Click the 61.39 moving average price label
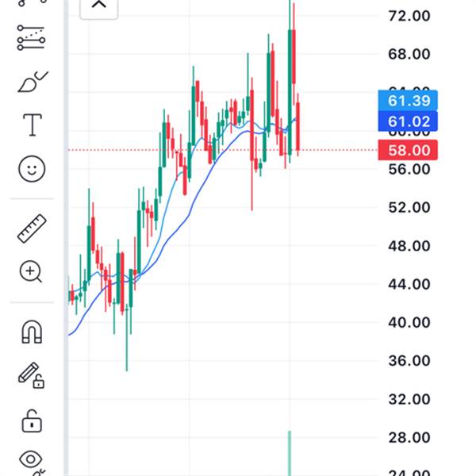The width and height of the screenshot is (476, 476). [408, 101]
